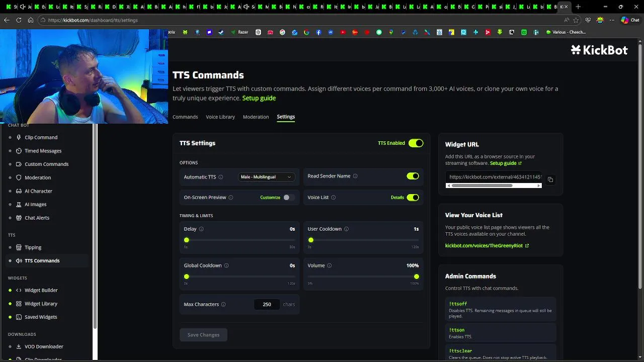
Task: Click the VOD Downloader download icon
Action: click(x=19, y=346)
